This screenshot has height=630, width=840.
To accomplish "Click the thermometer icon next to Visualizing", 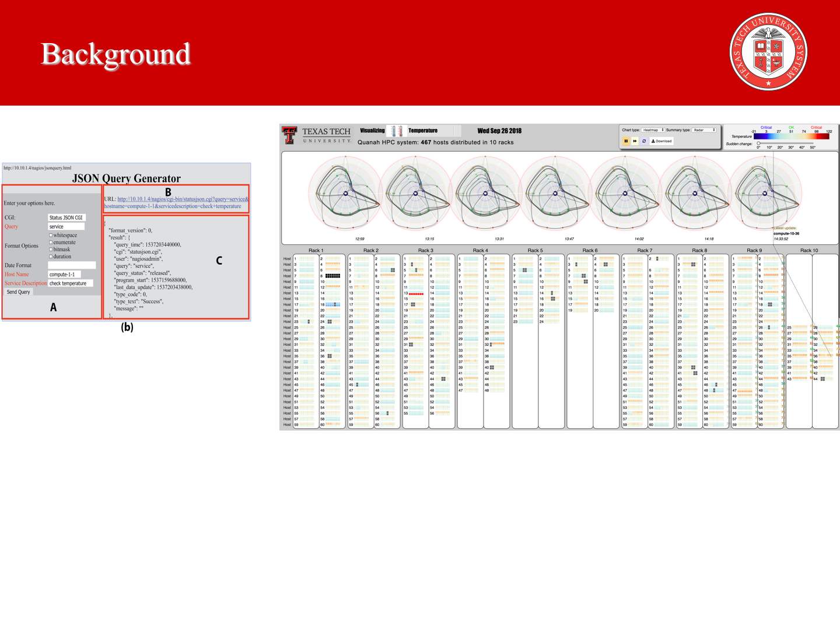I will click(x=397, y=131).
